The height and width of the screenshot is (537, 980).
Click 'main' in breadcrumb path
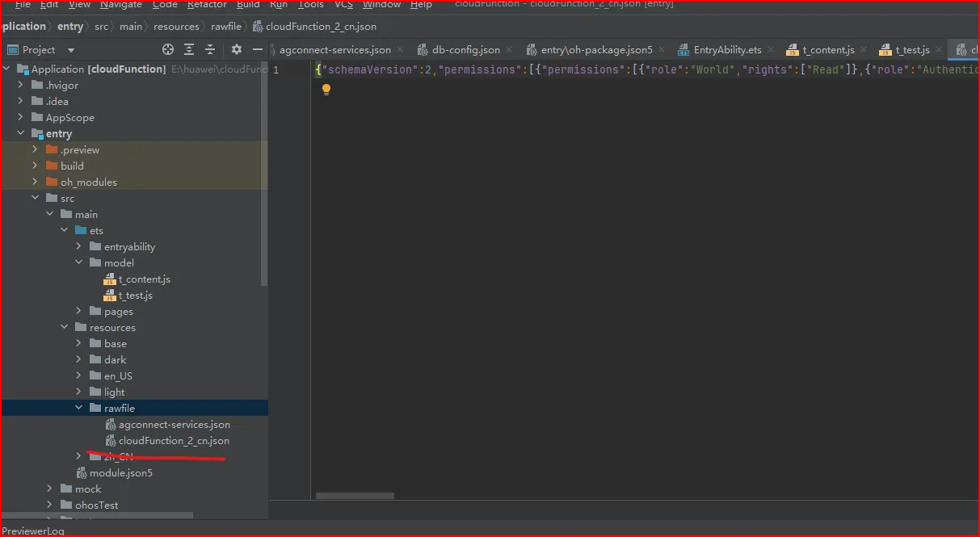[x=130, y=27]
